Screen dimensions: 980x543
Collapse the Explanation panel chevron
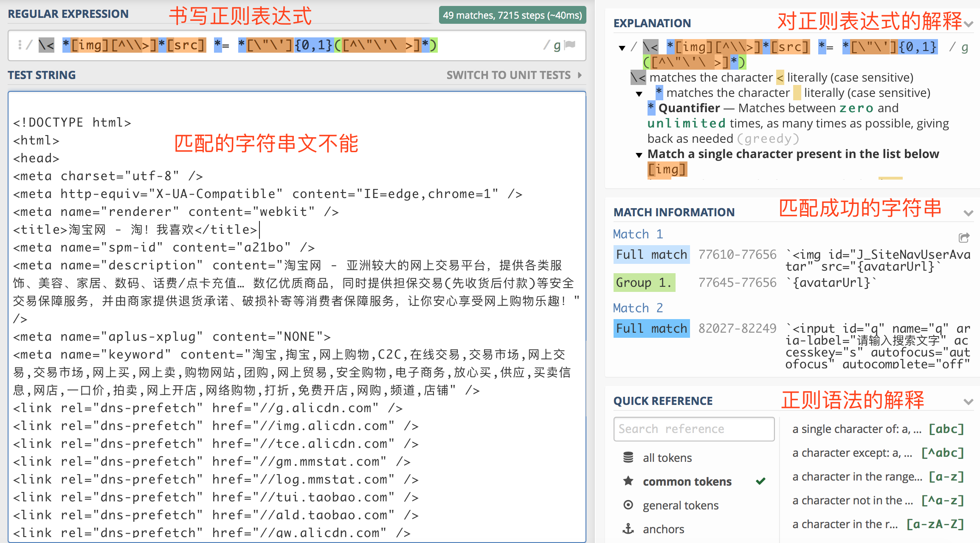968,24
